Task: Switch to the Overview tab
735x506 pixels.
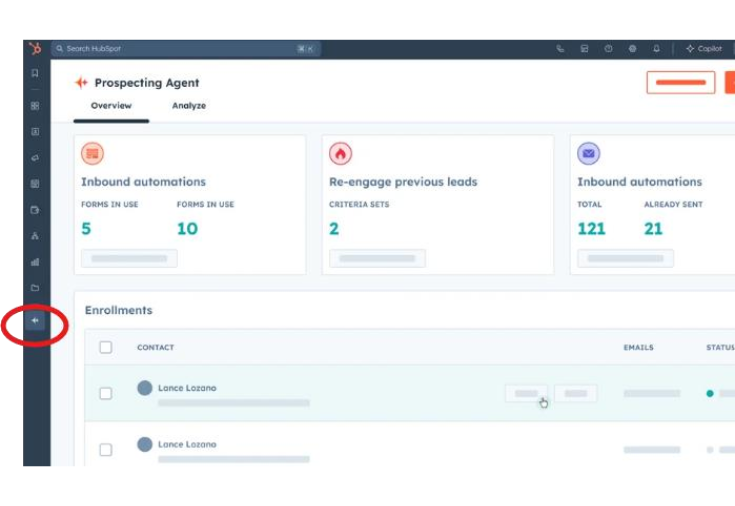Action: coord(111,106)
